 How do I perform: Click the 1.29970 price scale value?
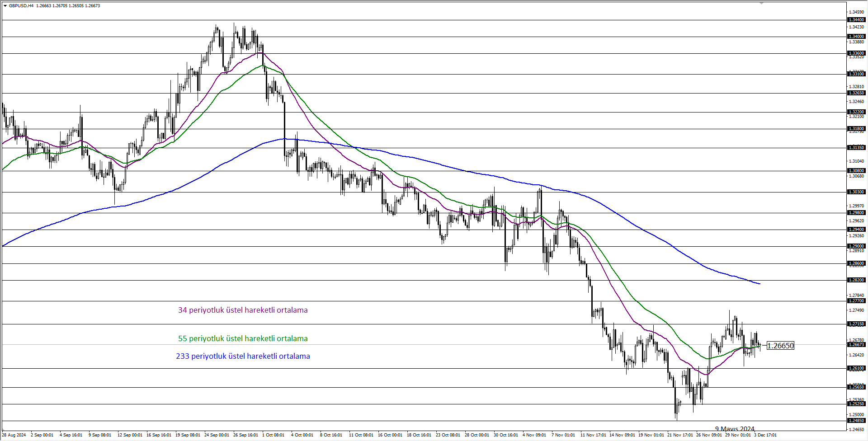pos(856,206)
